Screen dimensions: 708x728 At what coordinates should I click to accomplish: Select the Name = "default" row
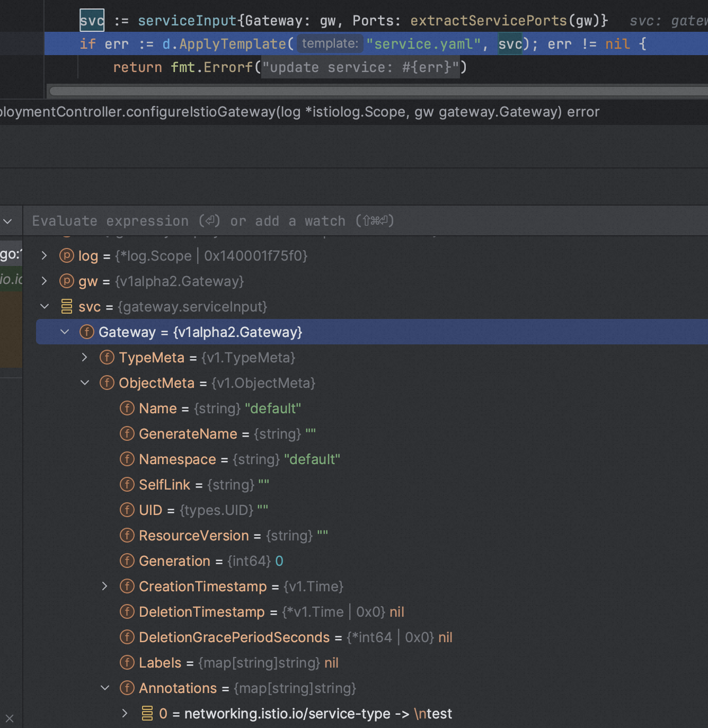372,409
